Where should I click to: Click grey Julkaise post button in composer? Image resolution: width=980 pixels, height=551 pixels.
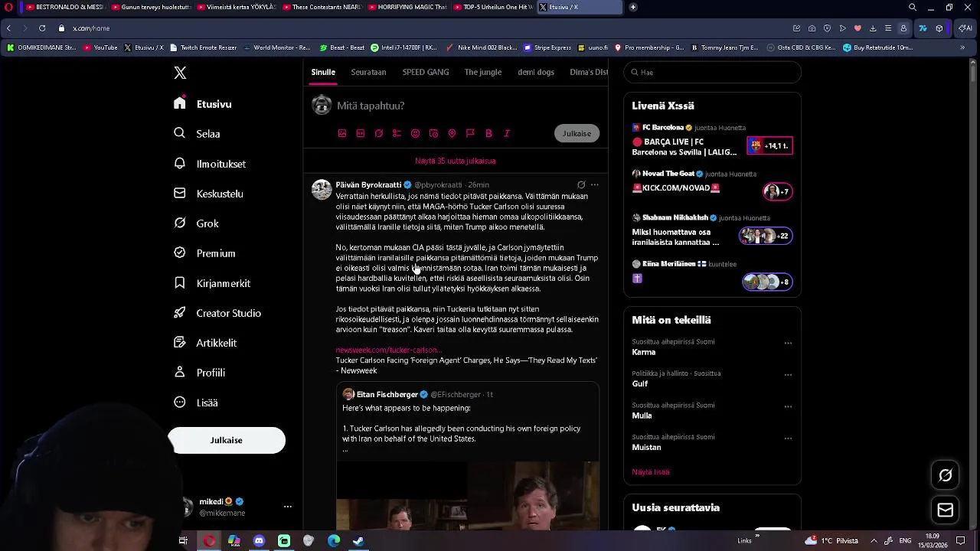pyautogui.click(x=577, y=133)
